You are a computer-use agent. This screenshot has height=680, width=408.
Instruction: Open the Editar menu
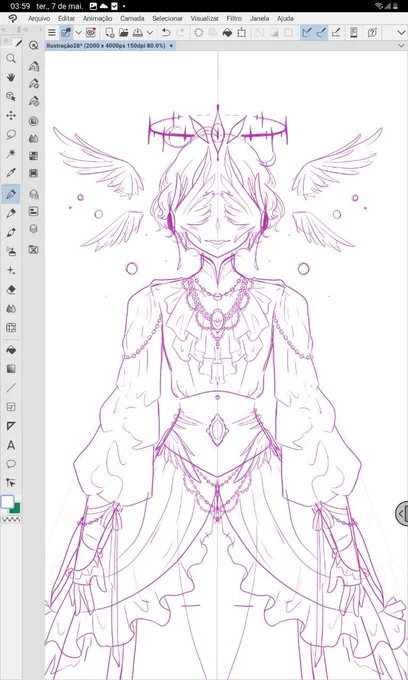[x=66, y=19]
